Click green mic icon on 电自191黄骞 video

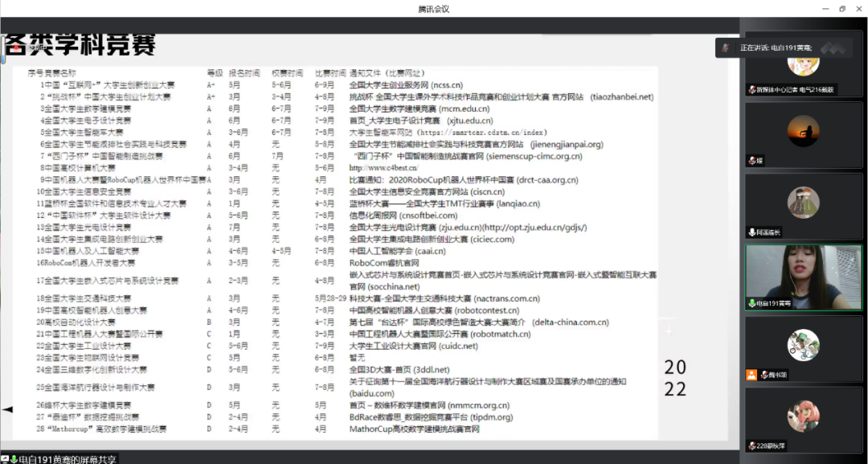[x=751, y=304]
